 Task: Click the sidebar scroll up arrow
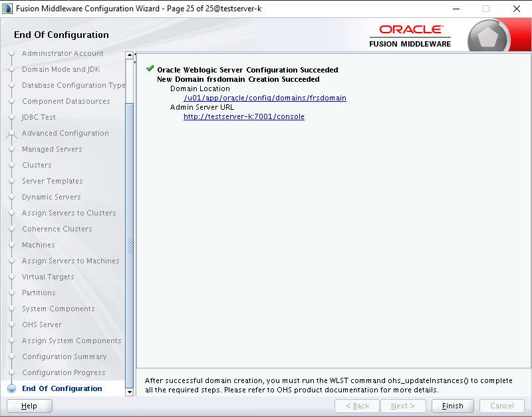pyautogui.click(x=129, y=55)
